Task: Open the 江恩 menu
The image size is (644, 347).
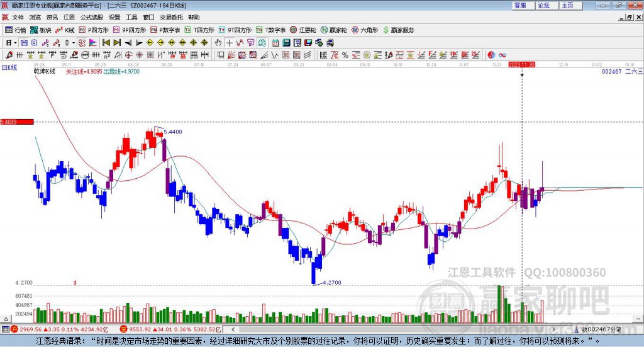Action: coord(69,17)
